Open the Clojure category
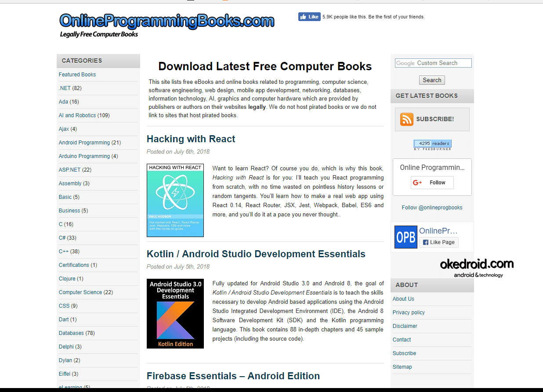The height and width of the screenshot is (392, 543). point(67,279)
